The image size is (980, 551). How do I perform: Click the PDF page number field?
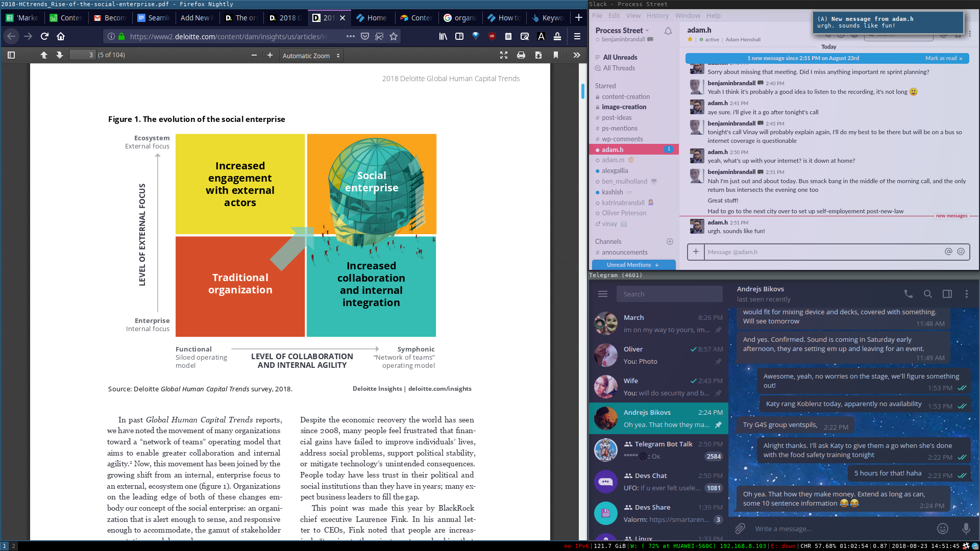pyautogui.click(x=82, y=55)
